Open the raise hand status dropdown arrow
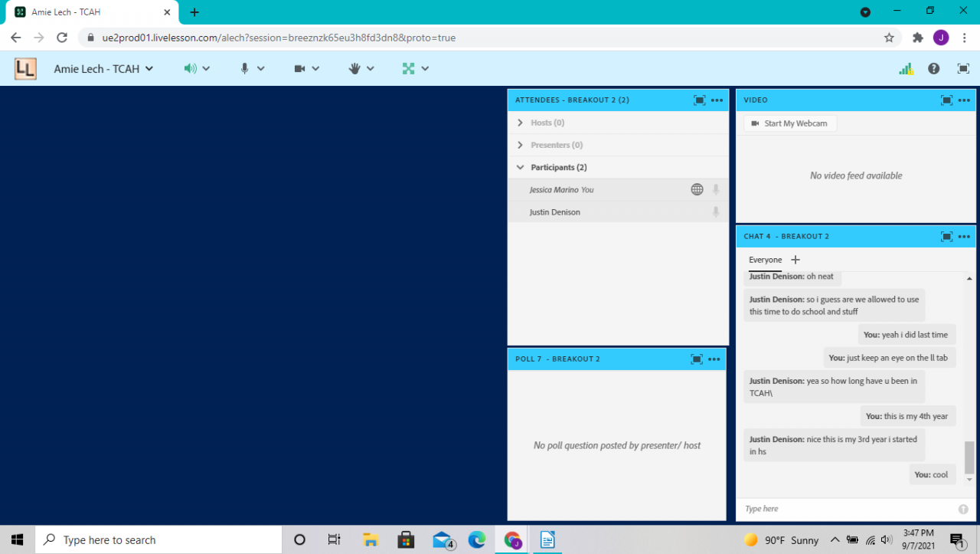Screen dimensions: 980x554 (x=371, y=68)
